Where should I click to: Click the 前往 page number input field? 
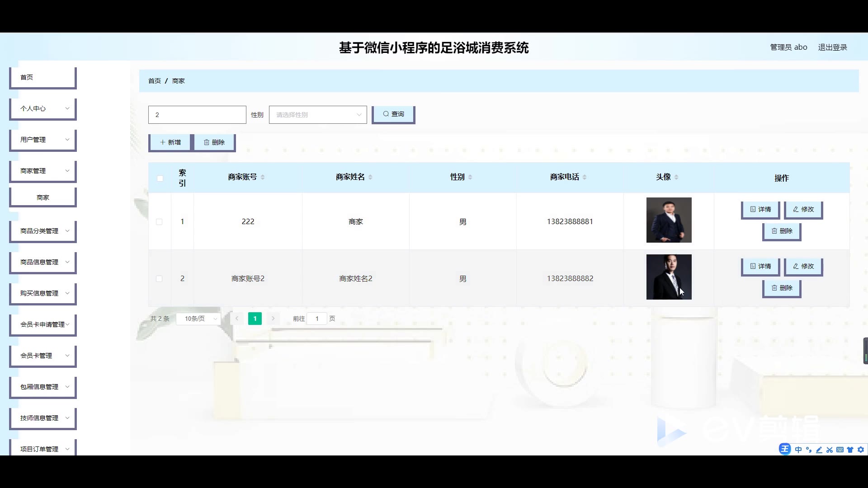pyautogui.click(x=317, y=319)
